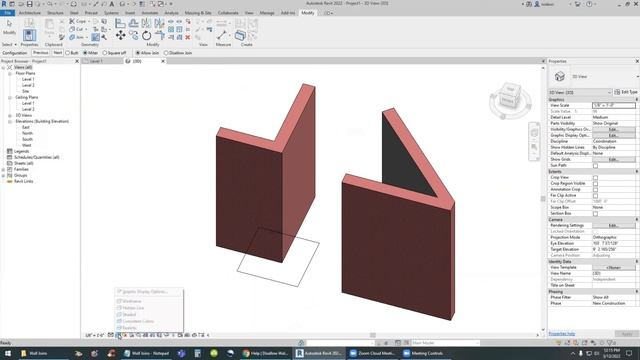Click the ViewCube in the 3D view
Viewport: 640px width, 360px height.
510,97
